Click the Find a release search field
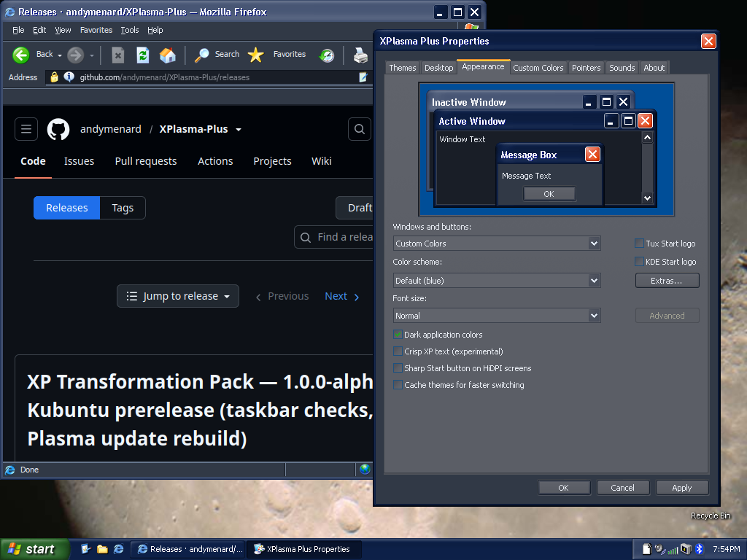This screenshot has width=747, height=560. 334,237
